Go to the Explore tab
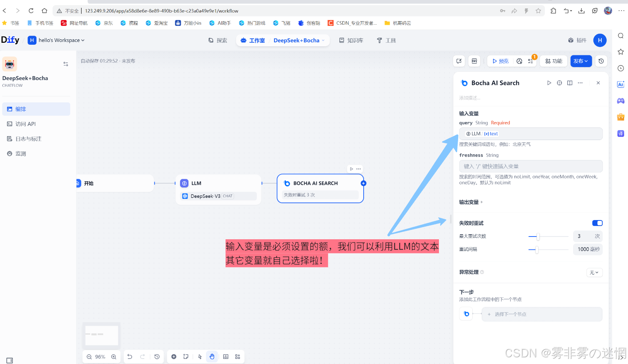This screenshot has width=628, height=364. (x=218, y=40)
